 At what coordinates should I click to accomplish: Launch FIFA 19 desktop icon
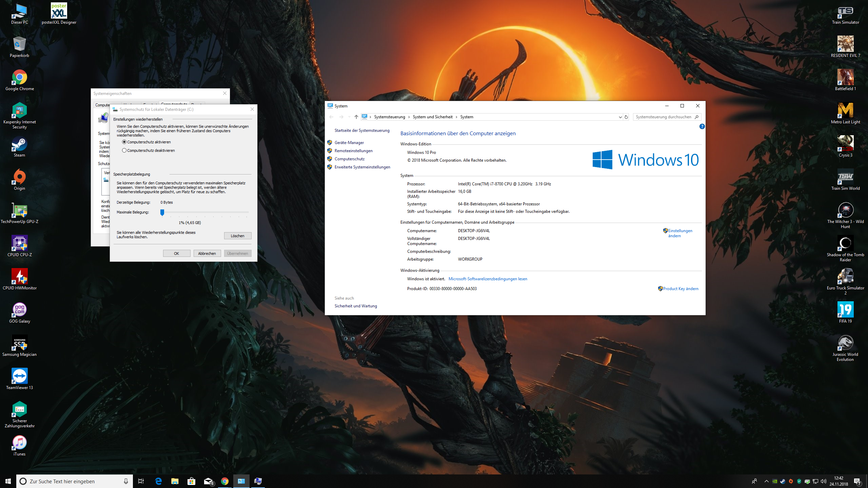(x=845, y=312)
